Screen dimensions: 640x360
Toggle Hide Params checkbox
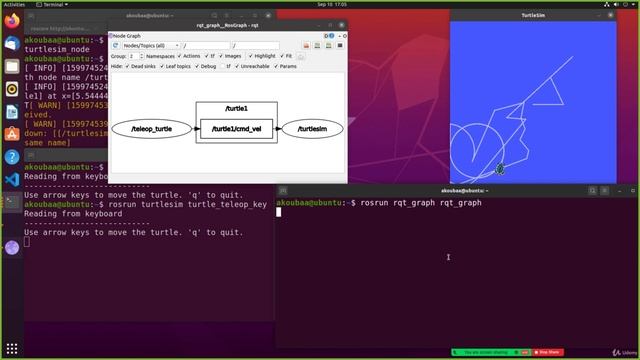[x=285, y=66]
